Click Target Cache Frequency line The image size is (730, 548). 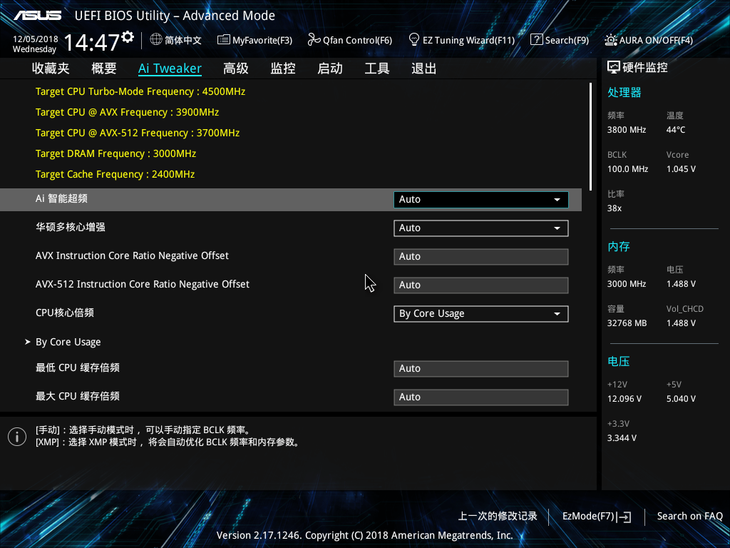click(x=115, y=175)
